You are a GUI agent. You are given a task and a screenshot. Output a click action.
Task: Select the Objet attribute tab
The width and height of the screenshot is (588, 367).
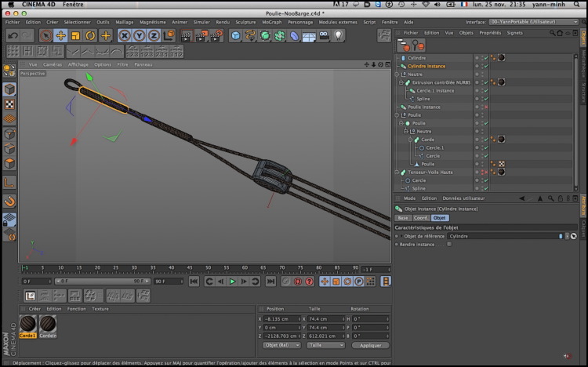[440, 218]
